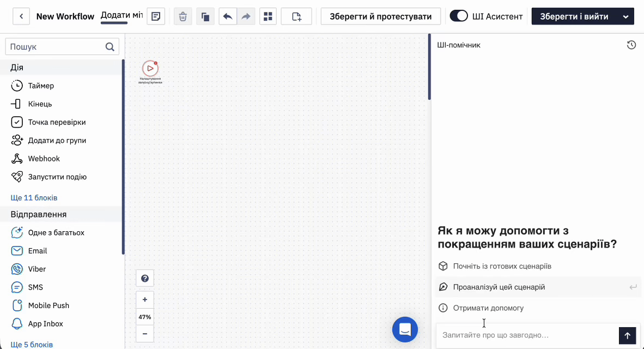Pick the Таймер block
The height and width of the screenshot is (349, 644).
(62, 86)
